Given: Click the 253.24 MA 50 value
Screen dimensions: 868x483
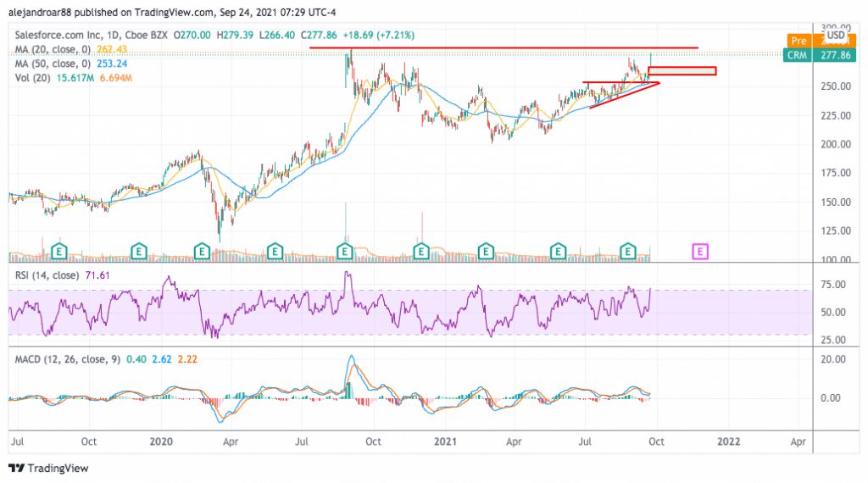Looking at the screenshot, I should [x=112, y=64].
